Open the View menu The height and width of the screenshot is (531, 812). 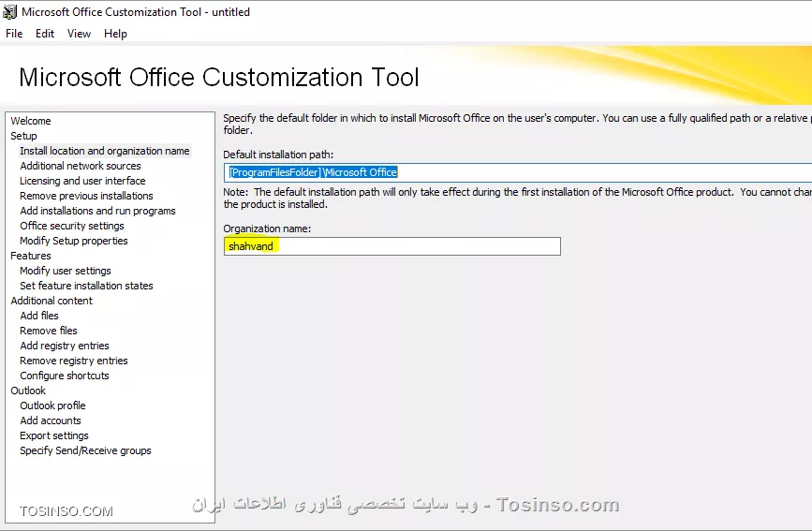[x=79, y=34]
